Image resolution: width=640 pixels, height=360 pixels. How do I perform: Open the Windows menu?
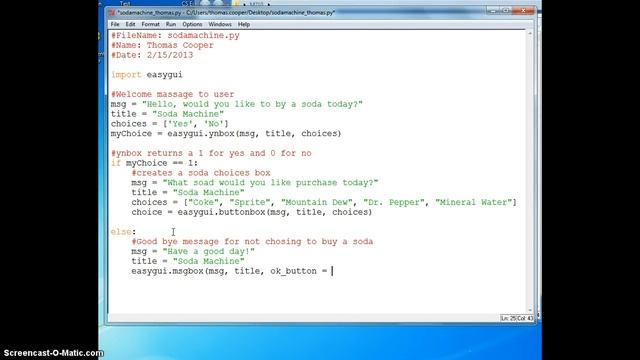tap(220, 24)
